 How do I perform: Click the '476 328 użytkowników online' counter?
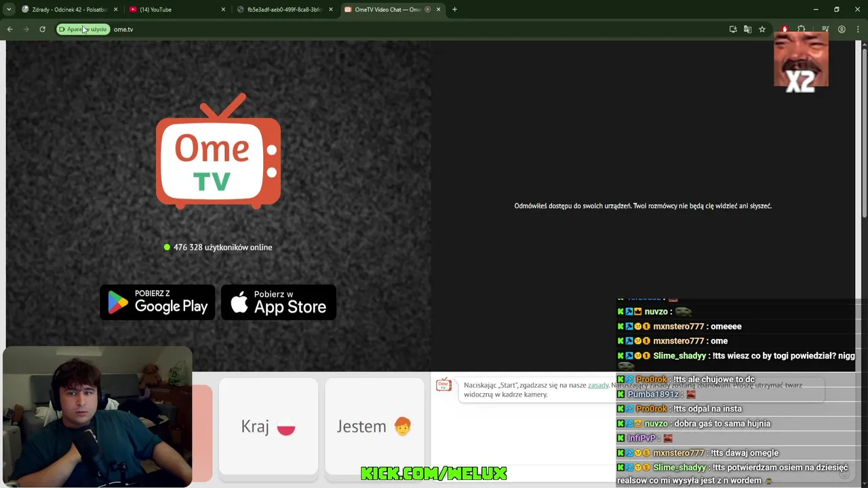[x=218, y=247]
